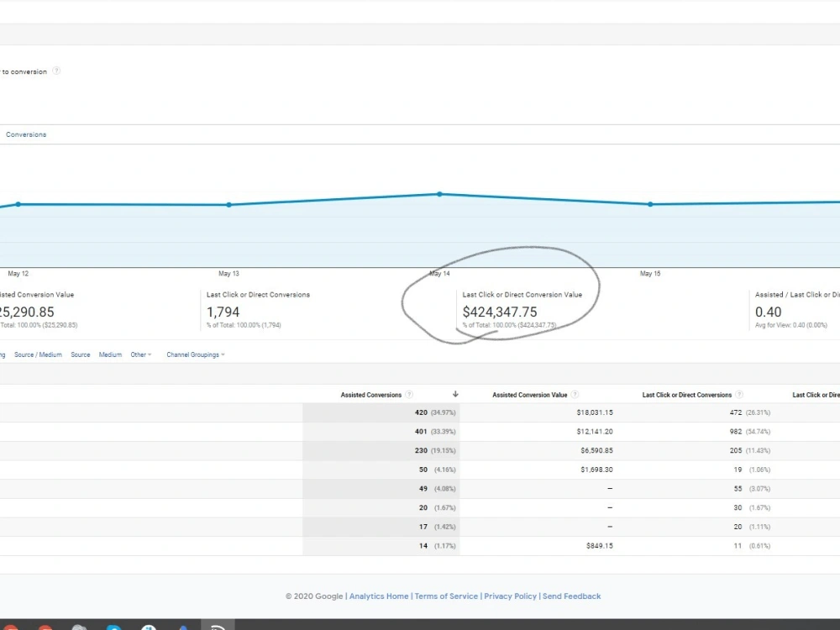840x630 pixels.
Task: Select the May 15 data point on chart
Action: pos(650,204)
